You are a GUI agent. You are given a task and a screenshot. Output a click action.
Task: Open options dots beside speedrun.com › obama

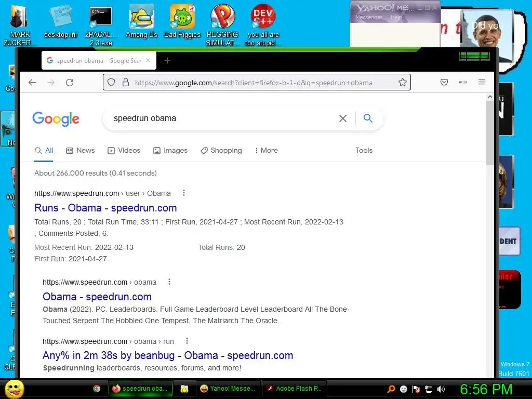coord(169,282)
